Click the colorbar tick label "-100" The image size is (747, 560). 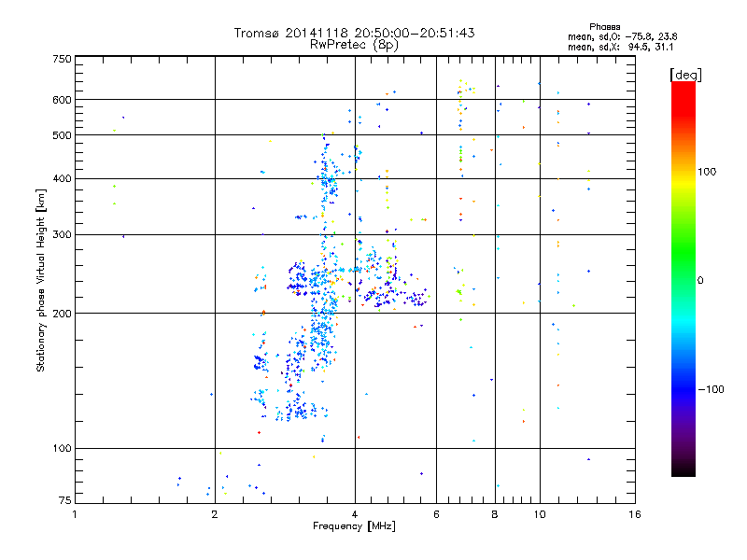point(711,389)
